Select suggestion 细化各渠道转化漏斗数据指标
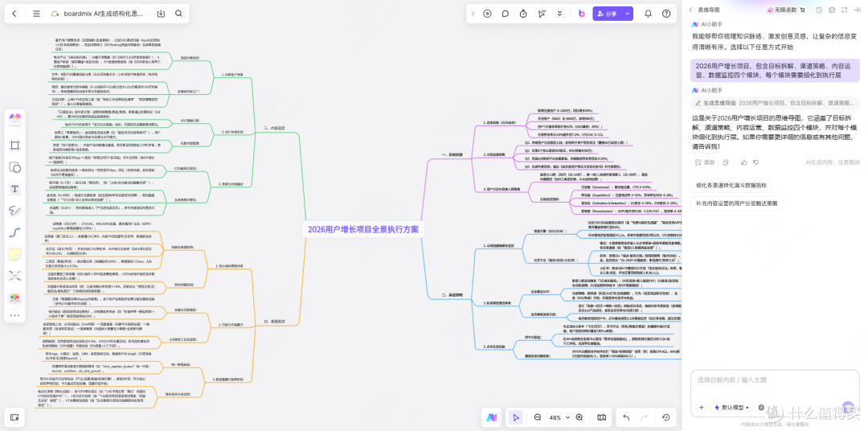This screenshot has height=431, width=868. 731,186
